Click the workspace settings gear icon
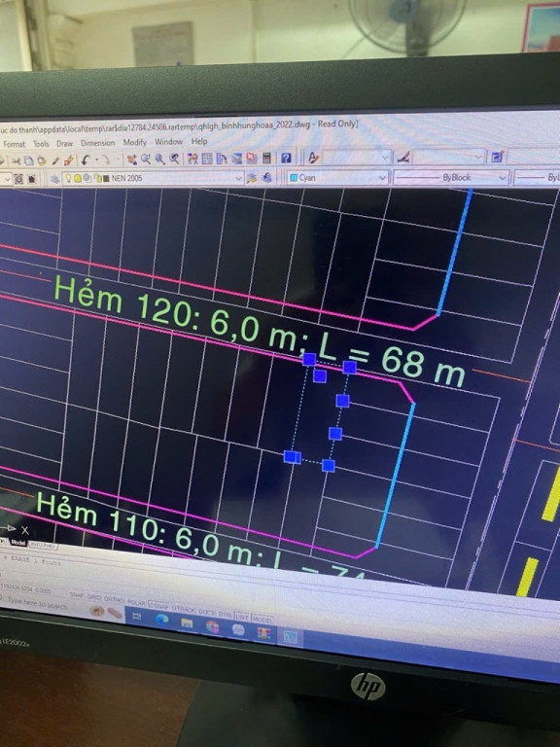 tap(18, 179)
